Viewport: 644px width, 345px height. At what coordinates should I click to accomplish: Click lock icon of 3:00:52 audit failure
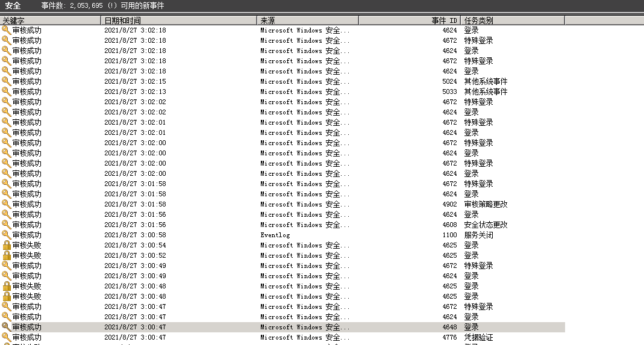point(6,255)
